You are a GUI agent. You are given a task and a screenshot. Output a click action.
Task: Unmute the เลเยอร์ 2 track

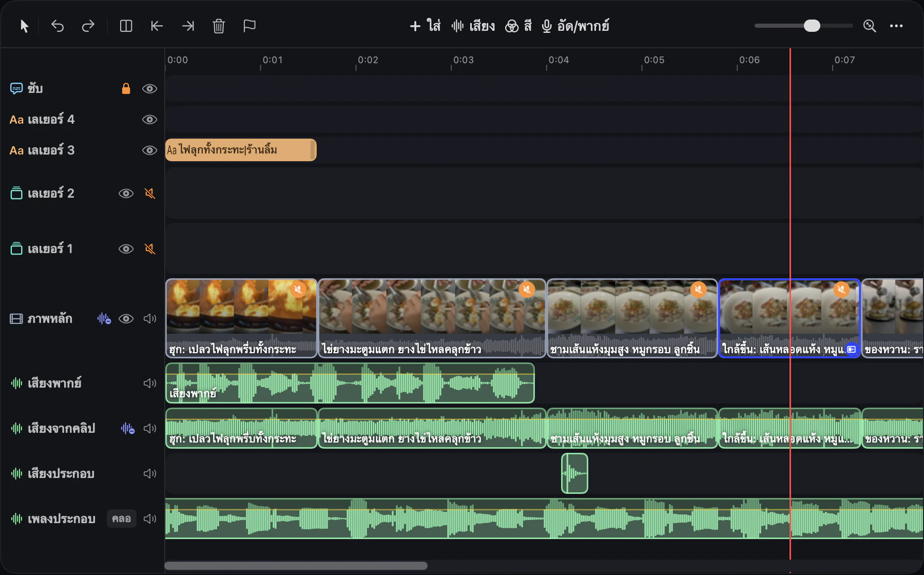(149, 194)
